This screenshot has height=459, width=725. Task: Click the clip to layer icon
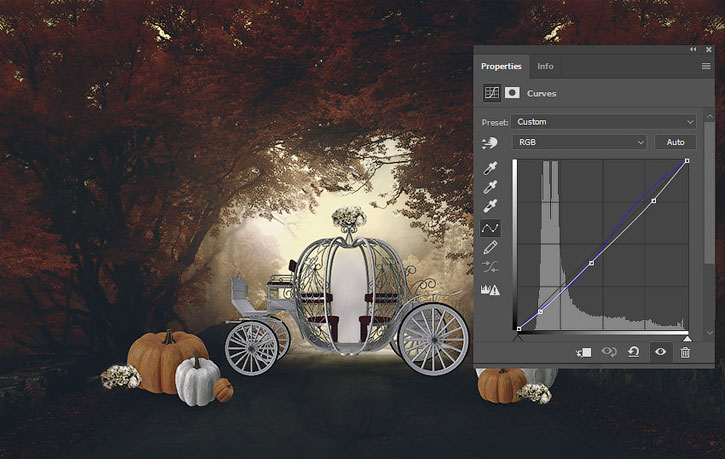pyautogui.click(x=584, y=352)
